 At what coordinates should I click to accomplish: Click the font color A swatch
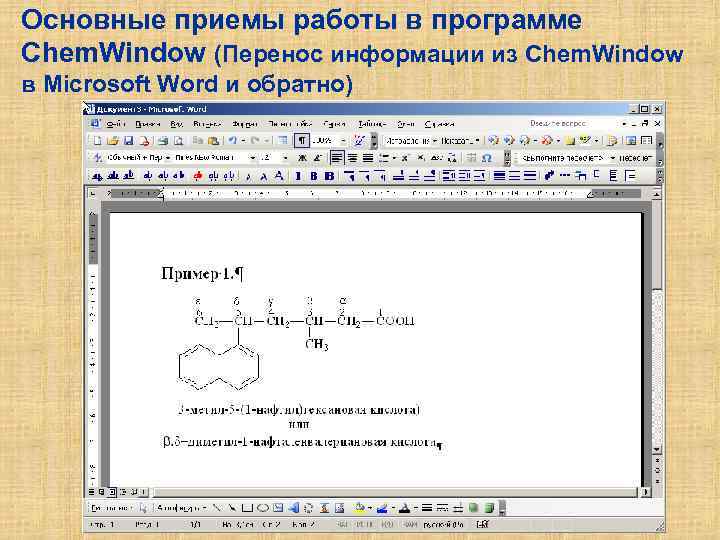tap(404, 508)
